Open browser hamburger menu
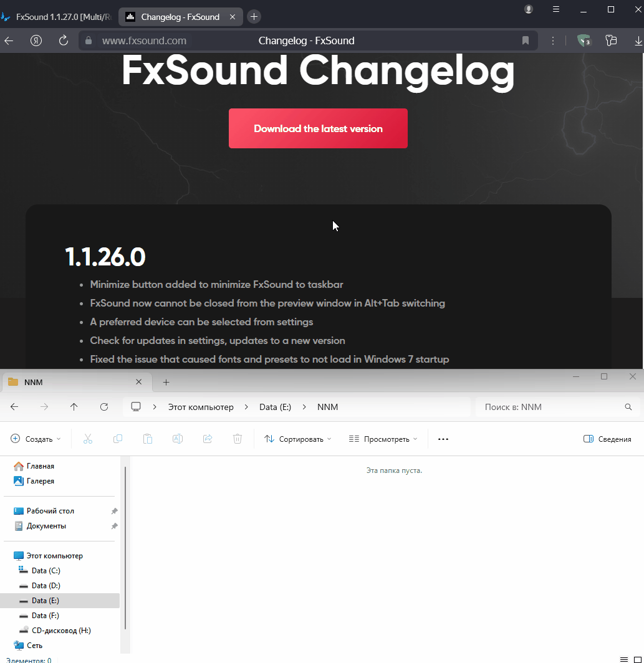 [x=556, y=9]
